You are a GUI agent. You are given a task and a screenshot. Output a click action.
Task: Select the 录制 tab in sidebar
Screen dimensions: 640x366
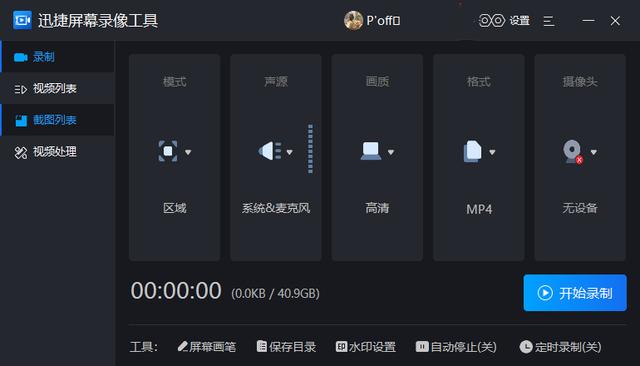tap(58, 57)
